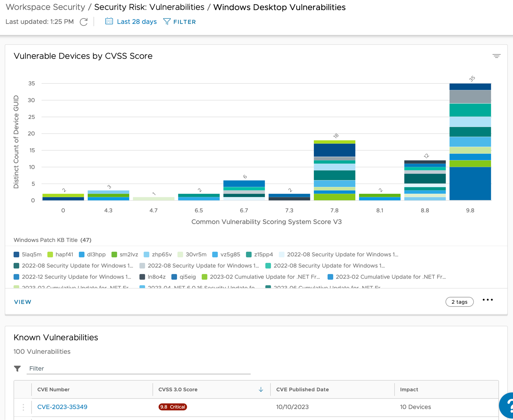Click the funnel FILTER icon in header
This screenshot has width=513, height=420.
(x=167, y=22)
